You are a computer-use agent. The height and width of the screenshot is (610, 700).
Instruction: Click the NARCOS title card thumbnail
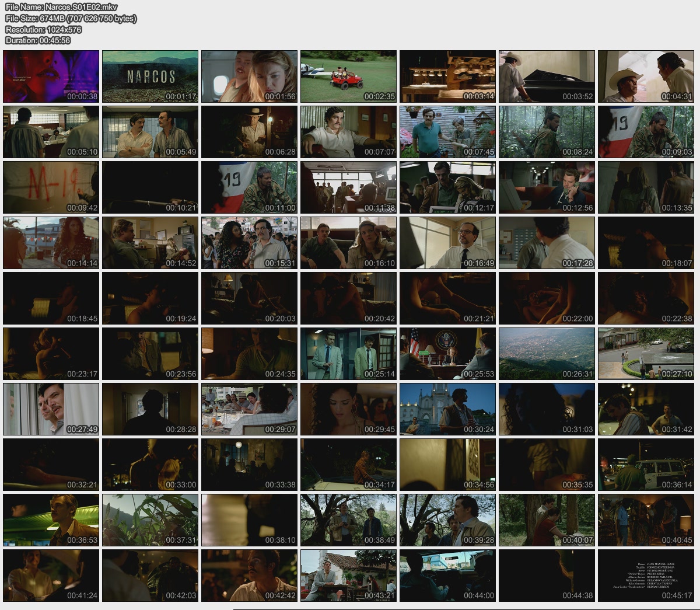pyautogui.click(x=150, y=76)
